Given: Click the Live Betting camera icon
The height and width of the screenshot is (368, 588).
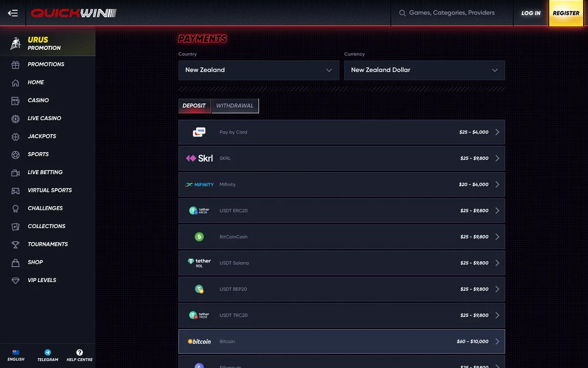Looking at the screenshot, I should point(16,172).
